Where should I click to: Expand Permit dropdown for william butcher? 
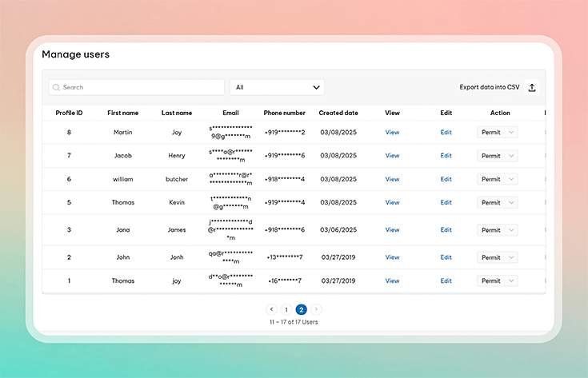click(498, 179)
